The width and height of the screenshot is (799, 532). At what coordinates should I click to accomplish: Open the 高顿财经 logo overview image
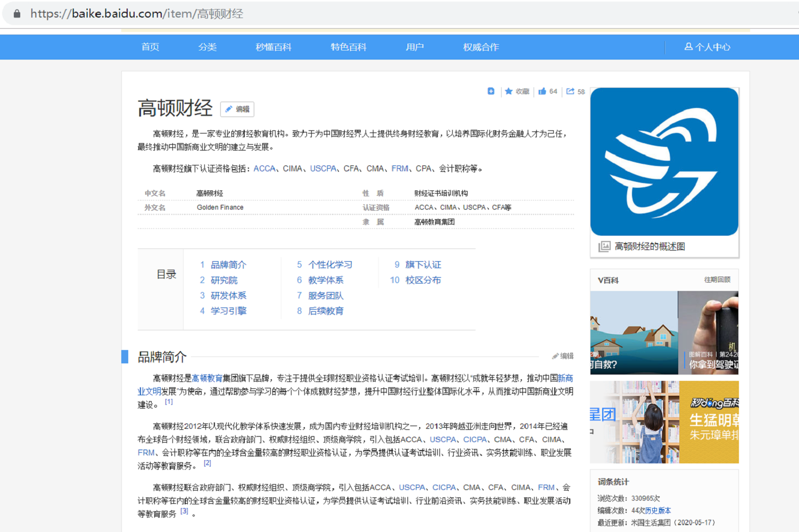click(x=664, y=162)
